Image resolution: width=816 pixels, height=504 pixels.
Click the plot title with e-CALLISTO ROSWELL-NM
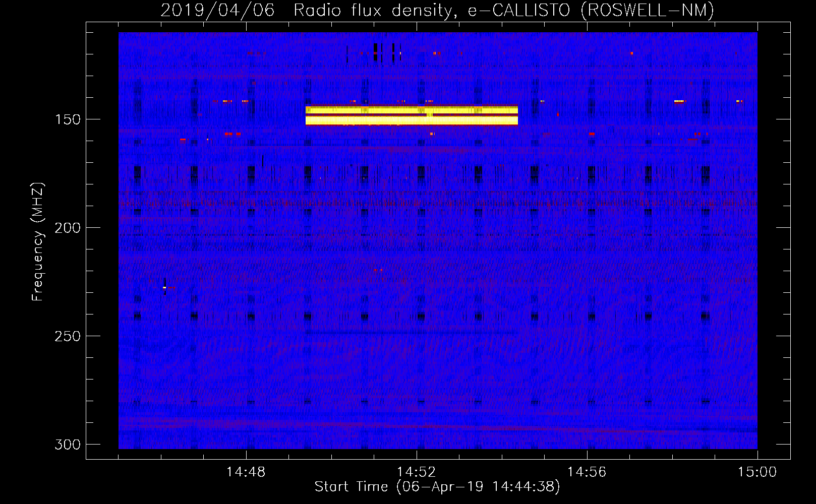pyautogui.click(x=437, y=10)
